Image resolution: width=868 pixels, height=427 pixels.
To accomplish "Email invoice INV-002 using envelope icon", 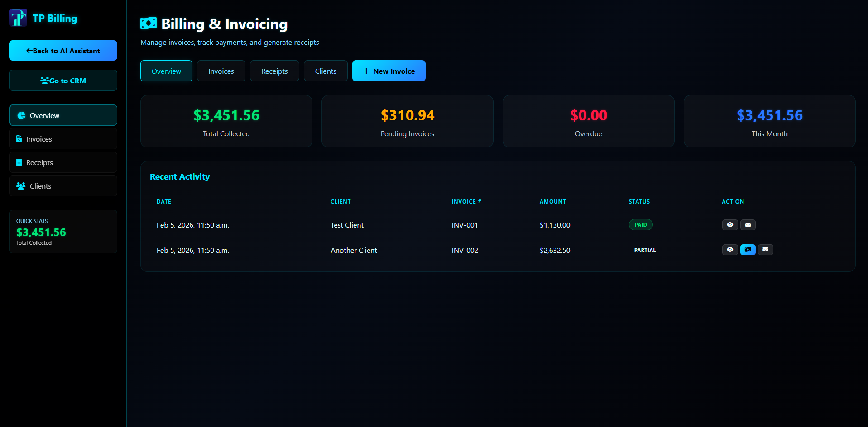I will 765,250.
